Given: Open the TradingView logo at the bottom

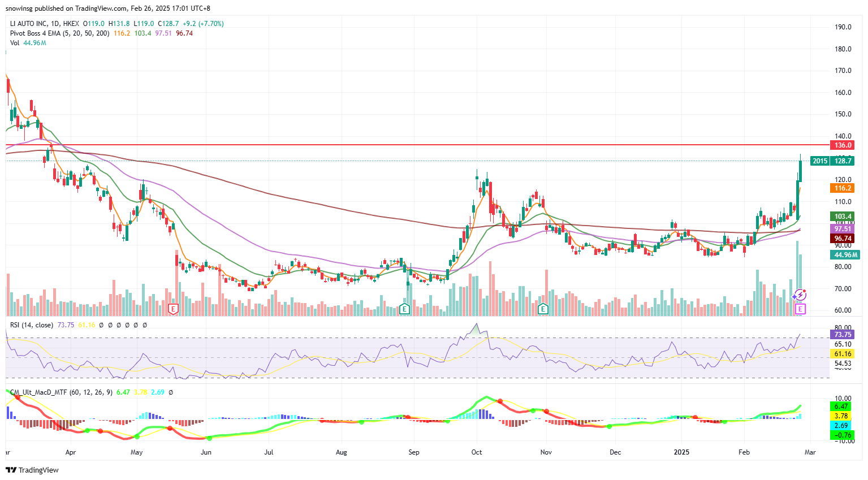Looking at the screenshot, I should pyautogui.click(x=32, y=470).
